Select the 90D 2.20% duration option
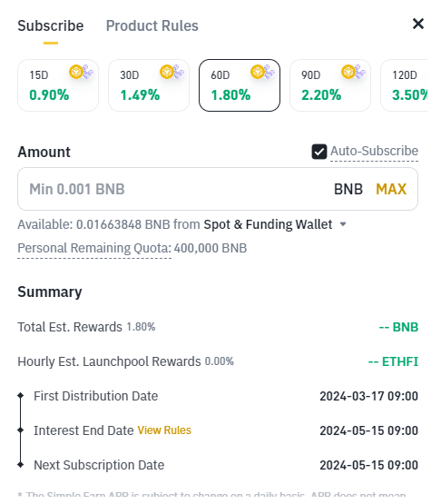Viewport: 441px width, 504px height. tap(330, 85)
